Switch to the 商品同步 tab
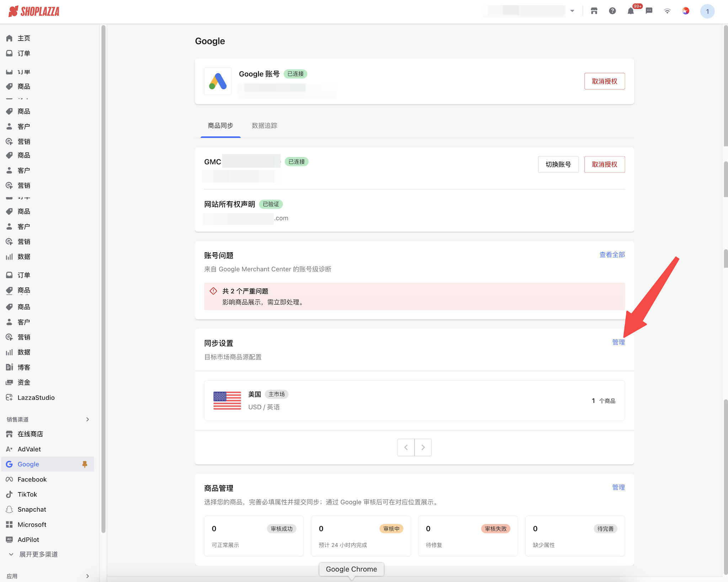The image size is (728, 582). point(220,126)
